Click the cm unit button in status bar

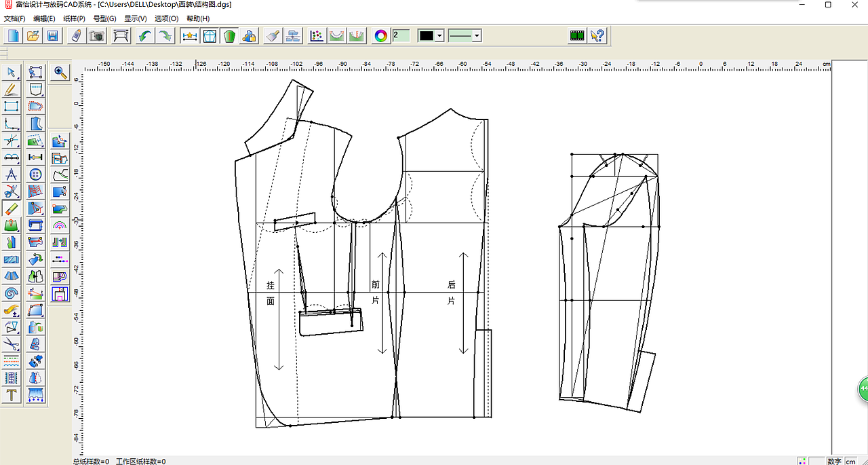pos(850,461)
